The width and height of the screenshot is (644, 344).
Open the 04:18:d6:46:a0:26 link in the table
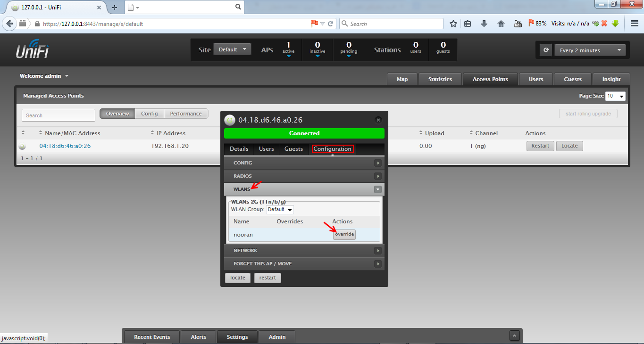[x=65, y=146]
